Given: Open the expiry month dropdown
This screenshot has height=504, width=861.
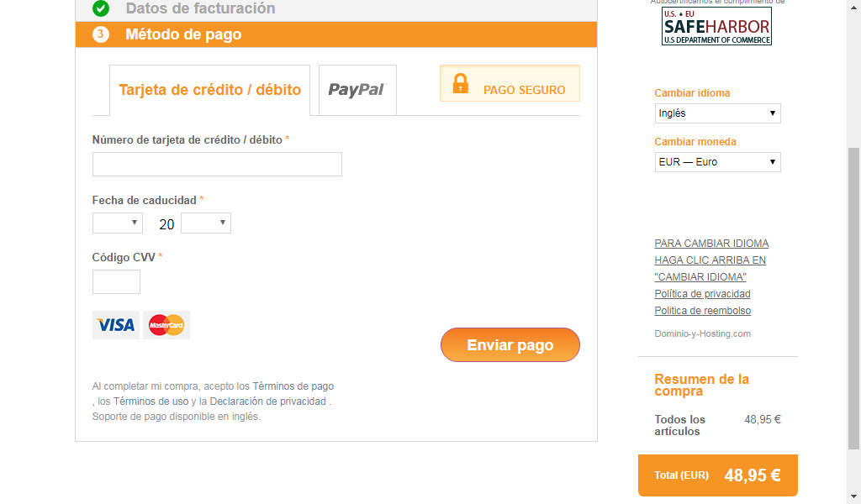Looking at the screenshot, I should tap(118, 223).
